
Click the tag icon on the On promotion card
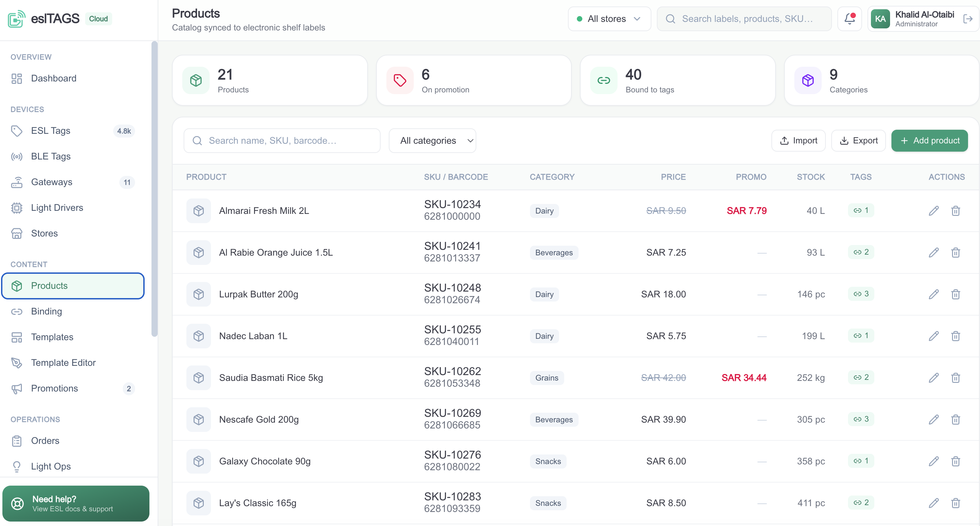coord(400,80)
